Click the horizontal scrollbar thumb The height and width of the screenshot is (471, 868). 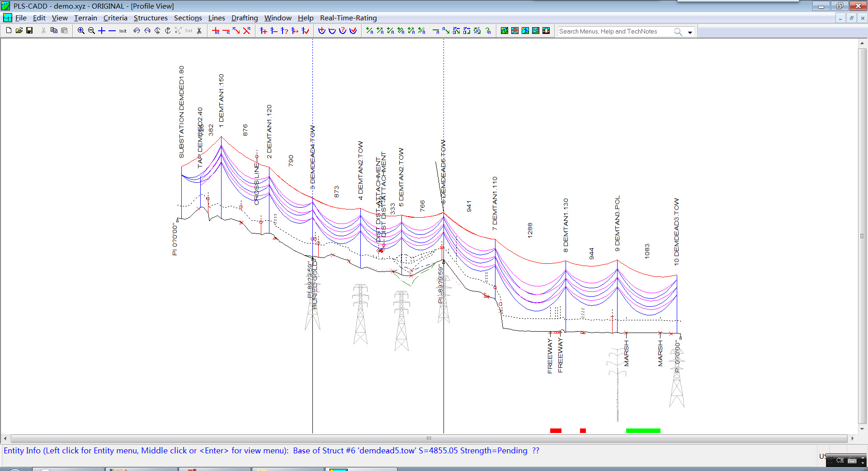coord(429,438)
